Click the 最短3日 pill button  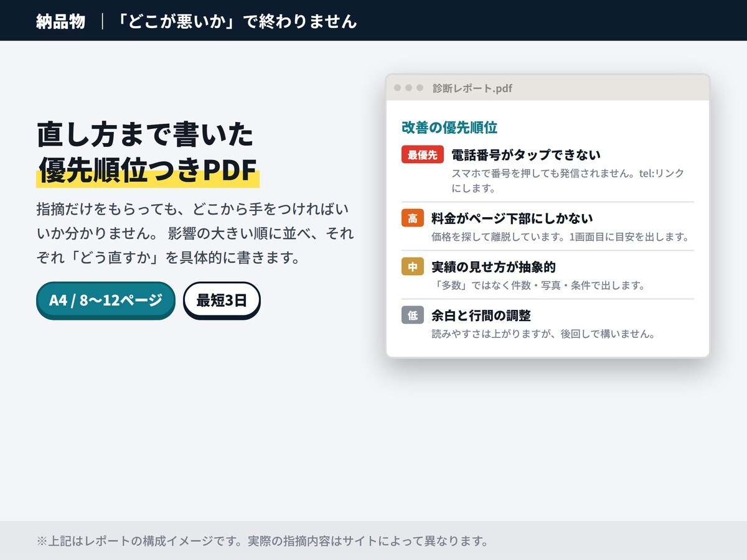222,300
